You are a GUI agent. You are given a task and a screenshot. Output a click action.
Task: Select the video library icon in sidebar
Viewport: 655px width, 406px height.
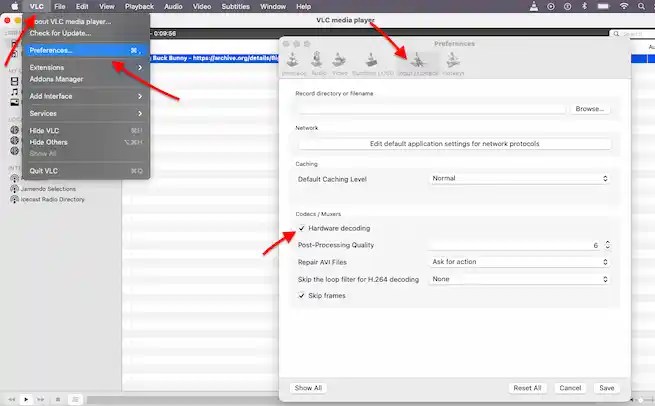[15, 81]
